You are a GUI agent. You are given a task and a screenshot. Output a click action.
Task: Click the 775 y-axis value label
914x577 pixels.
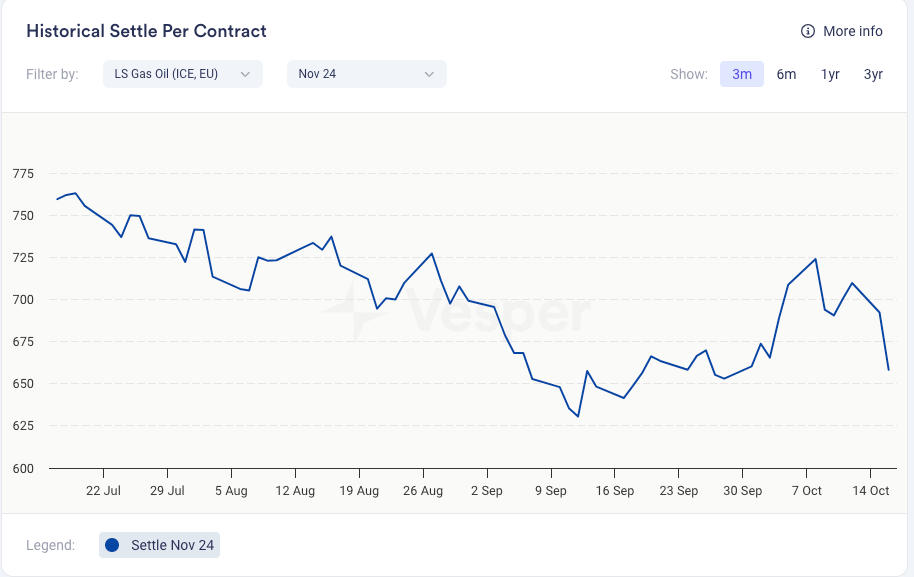pos(23,174)
